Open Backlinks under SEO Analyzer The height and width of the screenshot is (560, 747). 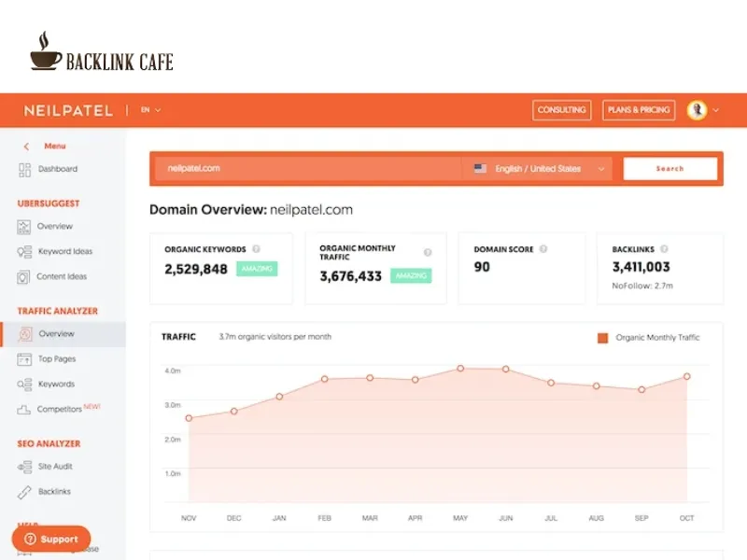tap(54, 492)
